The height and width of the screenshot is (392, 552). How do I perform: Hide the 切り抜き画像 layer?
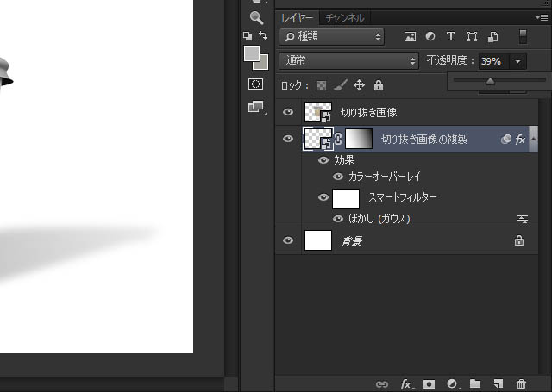pos(288,112)
